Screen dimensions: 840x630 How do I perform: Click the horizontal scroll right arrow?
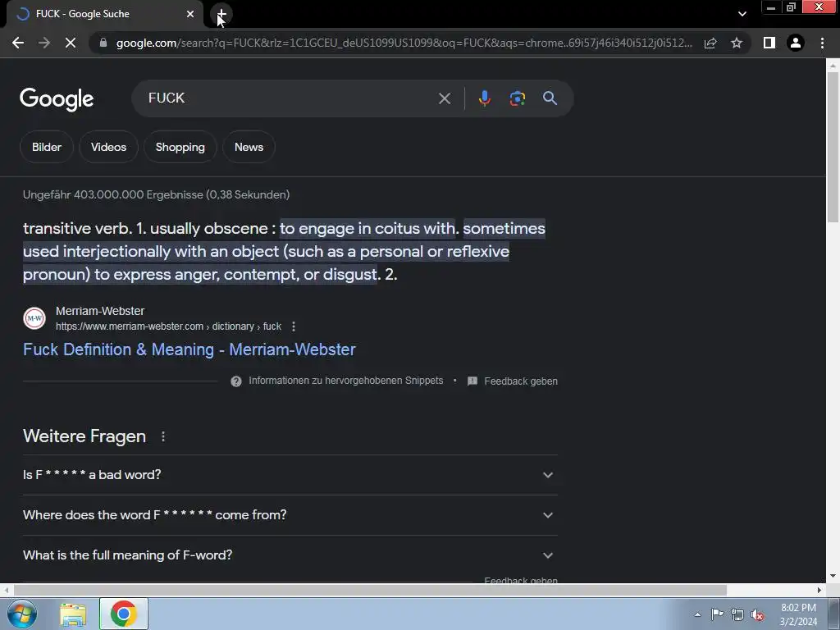pyautogui.click(x=819, y=590)
